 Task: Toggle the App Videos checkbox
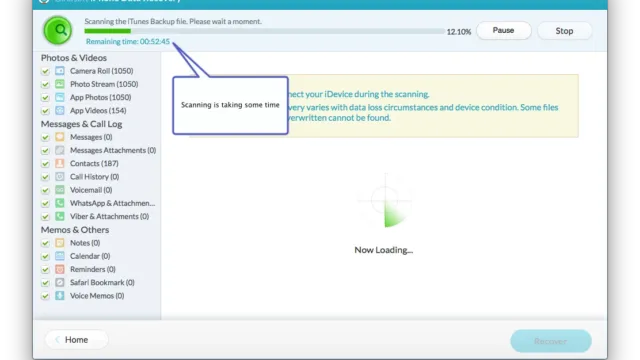[x=45, y=111]
